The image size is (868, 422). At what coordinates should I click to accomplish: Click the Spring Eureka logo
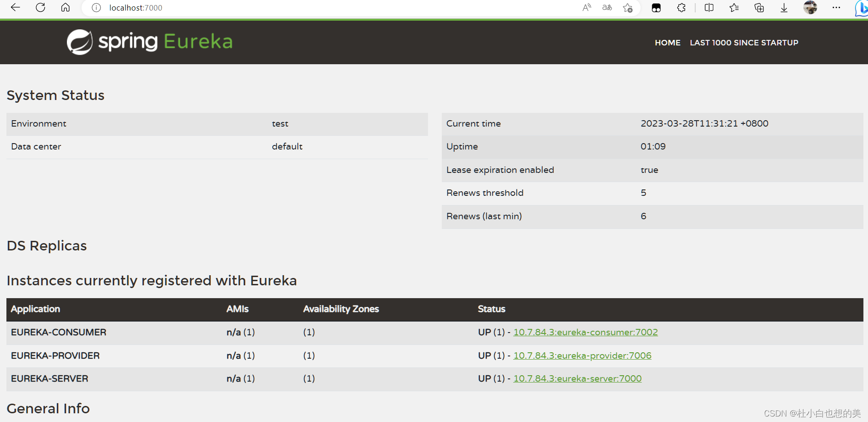[149, 42]
